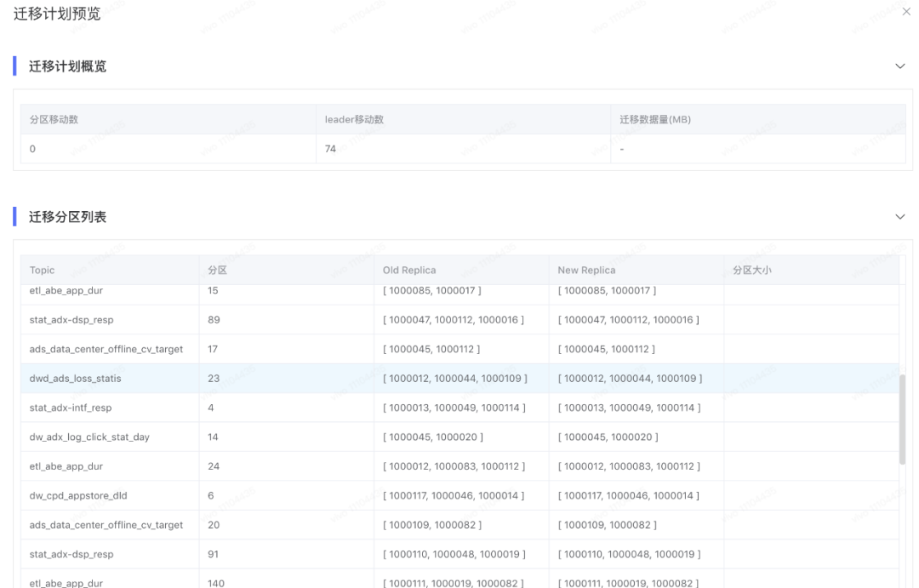919x588 pixels.
Task: Click Old Replica value for partition 140
Action: click(454, 583)
